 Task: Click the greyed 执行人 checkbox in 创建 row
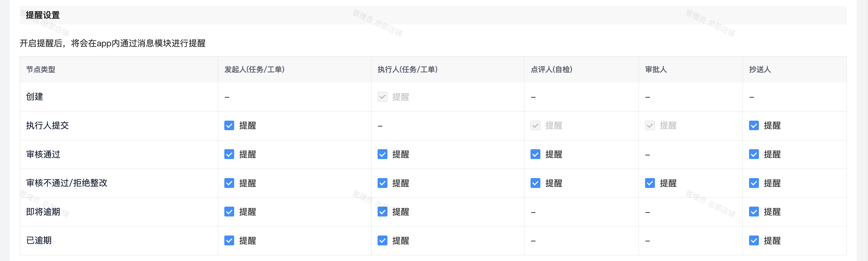382,97
